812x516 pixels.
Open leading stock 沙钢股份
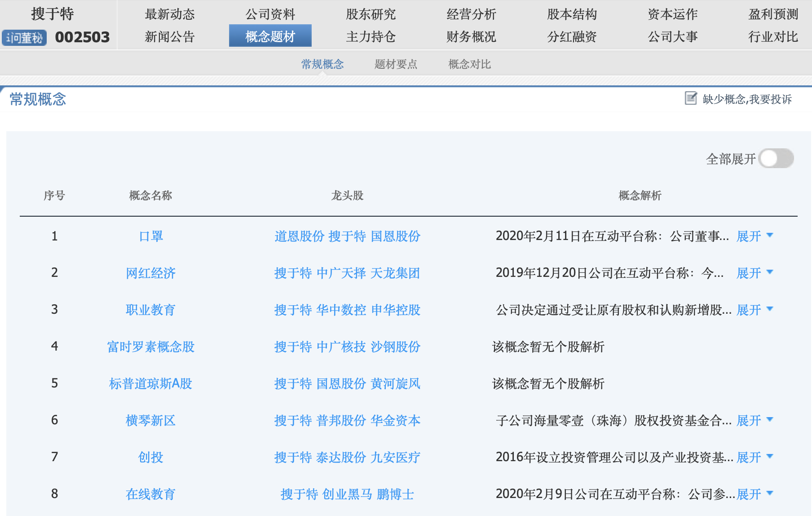click(x=396, y=347)
